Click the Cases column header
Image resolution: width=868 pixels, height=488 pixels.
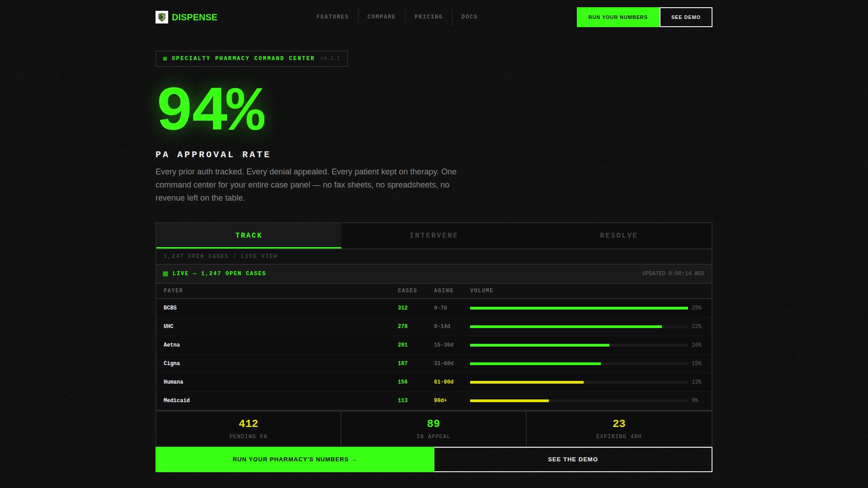407,291
